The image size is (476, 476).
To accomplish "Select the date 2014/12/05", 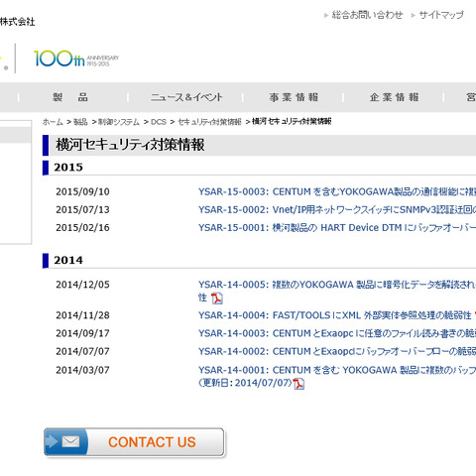I will pyautogui.click(x=82, y=285).
